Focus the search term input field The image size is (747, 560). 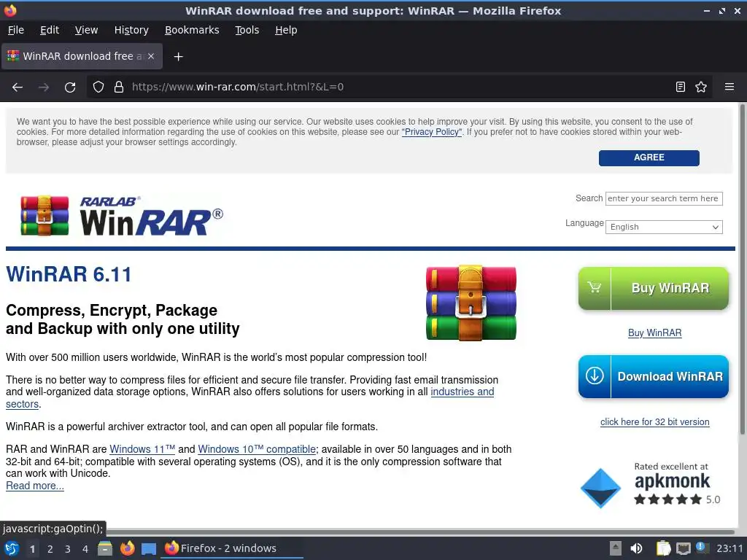pyautogui.click(x=664, y=198)
